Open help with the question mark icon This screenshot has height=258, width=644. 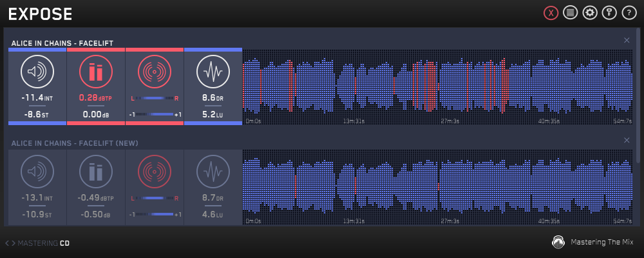pyautogui.click(x=629, y=13)
